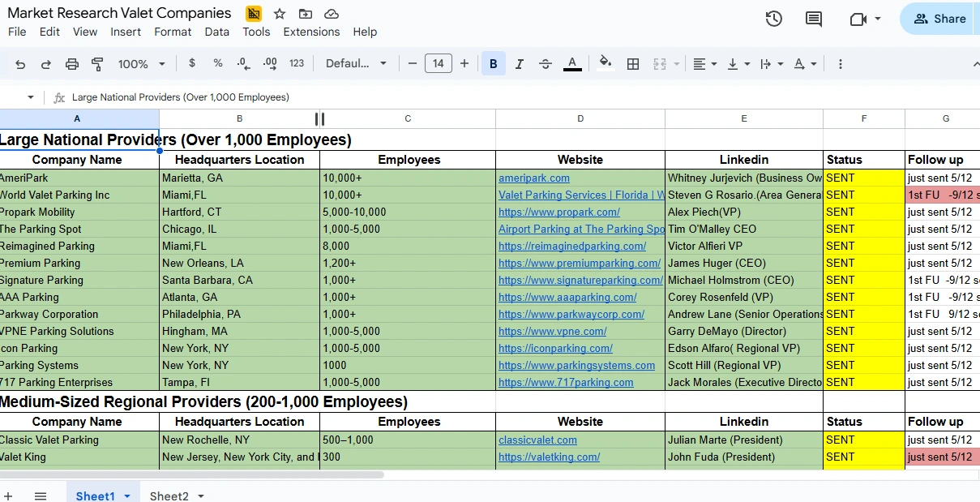This screenshot has width=980, height=502.
Task: Decrease font size with minus
Action: pos(412,63)
